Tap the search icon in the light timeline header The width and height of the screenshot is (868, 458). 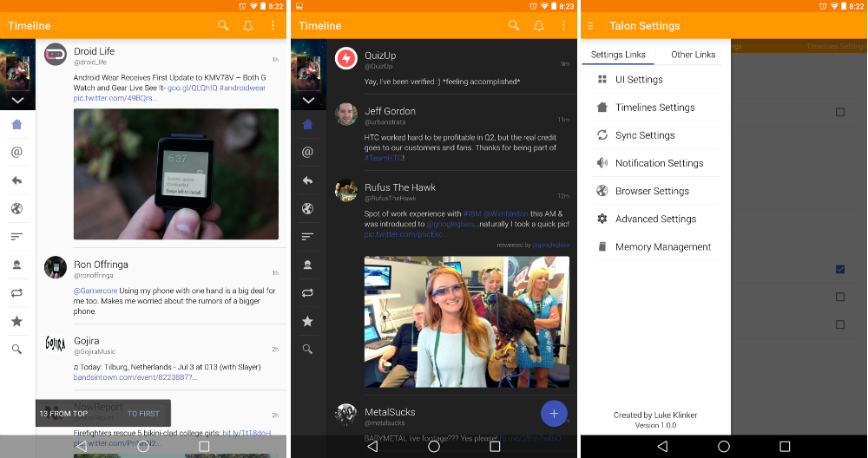[x=224, y=26]
